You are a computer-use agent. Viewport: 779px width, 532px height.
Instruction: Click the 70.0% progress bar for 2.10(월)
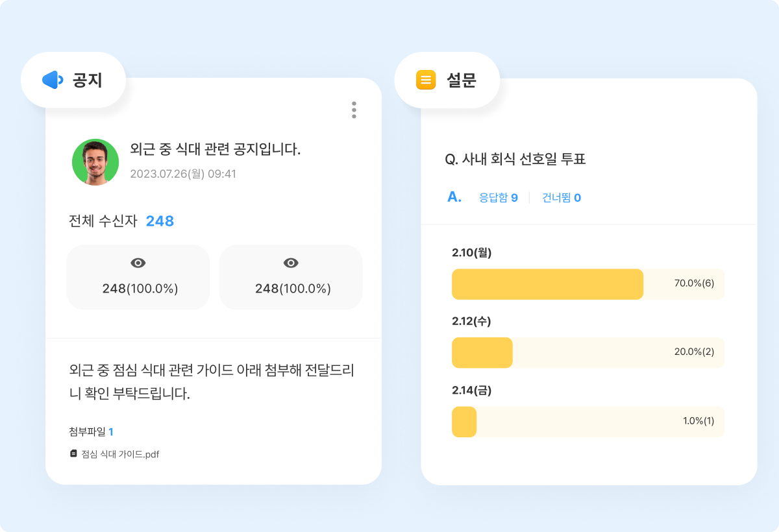(547, 284)
